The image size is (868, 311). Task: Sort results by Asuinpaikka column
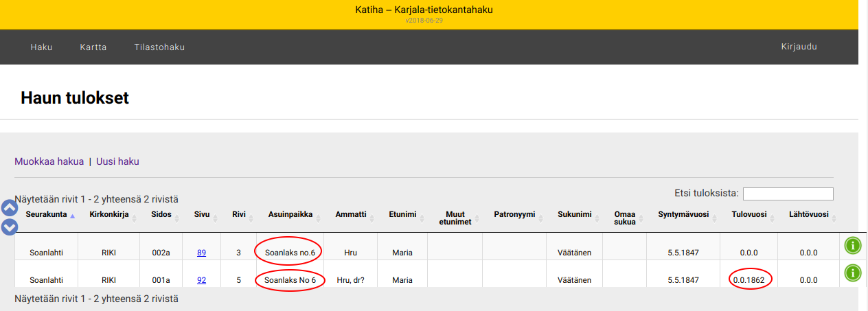click(x=290, y=215)
